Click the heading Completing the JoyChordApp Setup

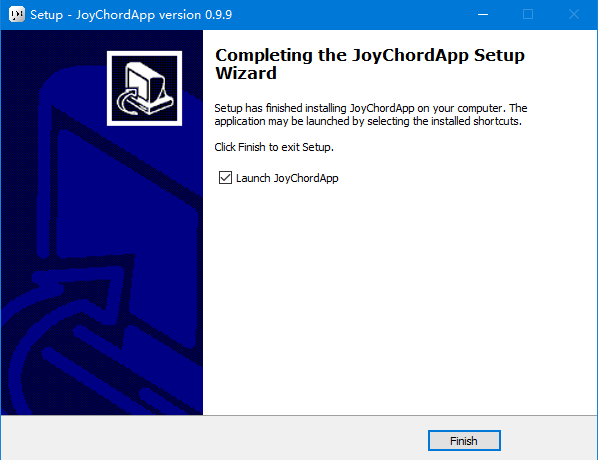point(370,55)
